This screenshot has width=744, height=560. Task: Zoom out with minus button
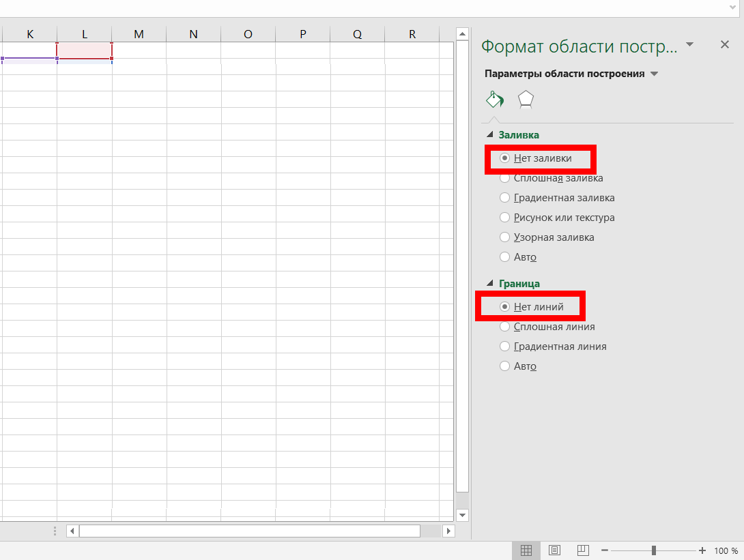[x=605, y=550]
